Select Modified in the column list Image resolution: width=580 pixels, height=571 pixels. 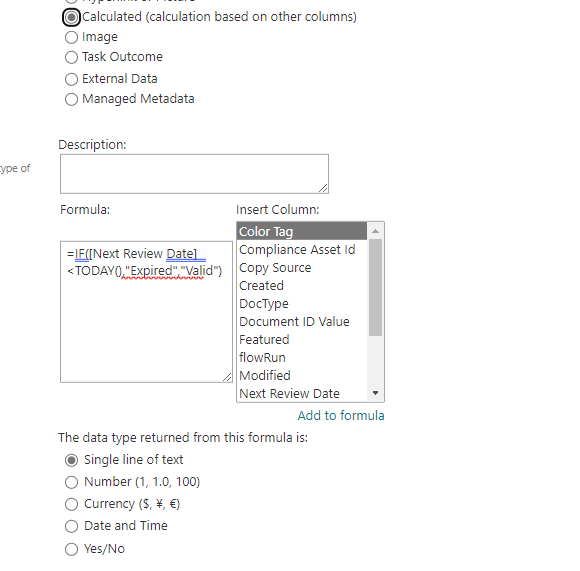pos(302,375)
